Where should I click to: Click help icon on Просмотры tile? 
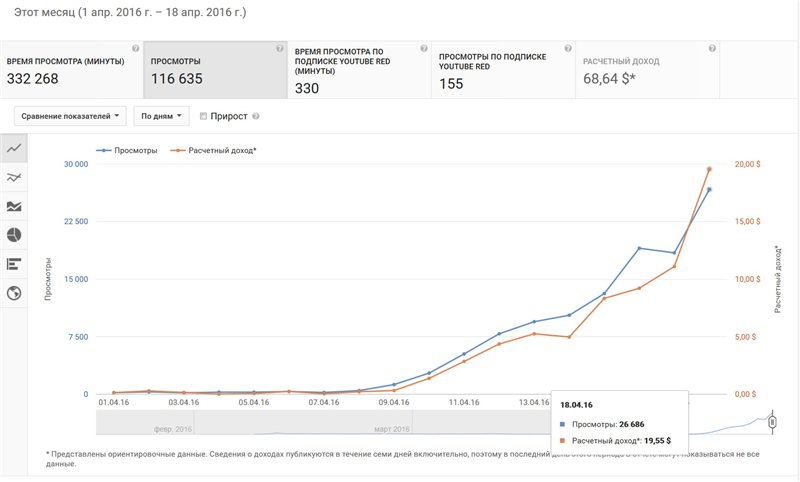(x=279, y=48)
